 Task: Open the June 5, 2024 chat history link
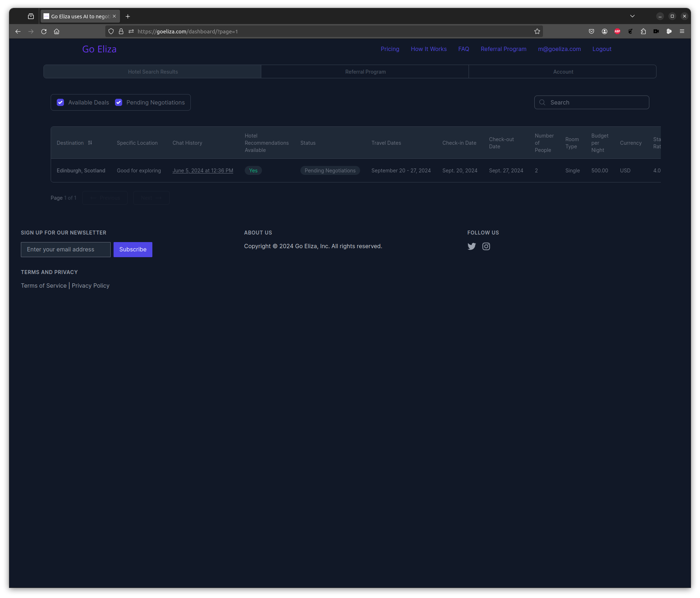pos(203,171)
